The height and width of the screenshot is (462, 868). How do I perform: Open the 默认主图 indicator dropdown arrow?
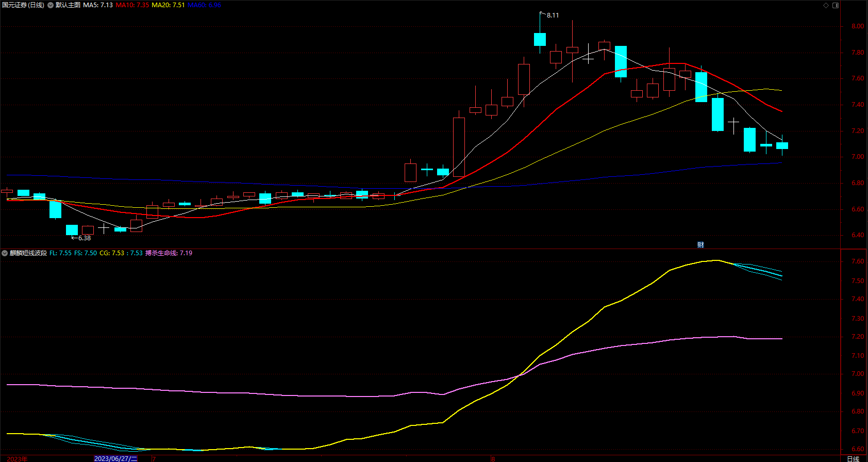(x=51, y=5)
